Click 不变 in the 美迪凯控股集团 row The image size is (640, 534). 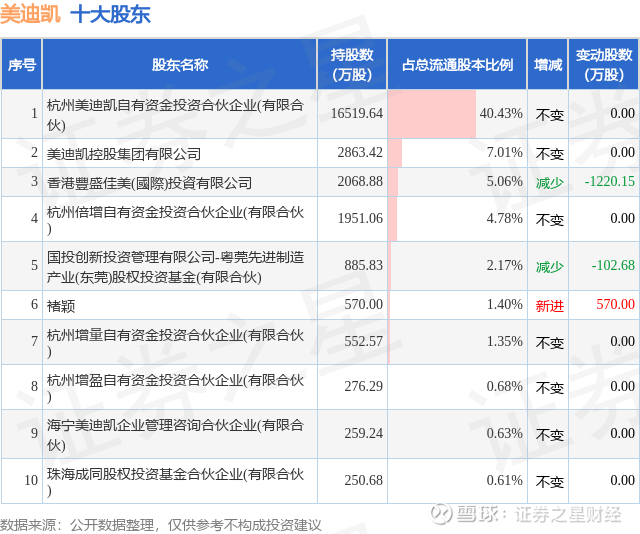(x=549, y=154)
